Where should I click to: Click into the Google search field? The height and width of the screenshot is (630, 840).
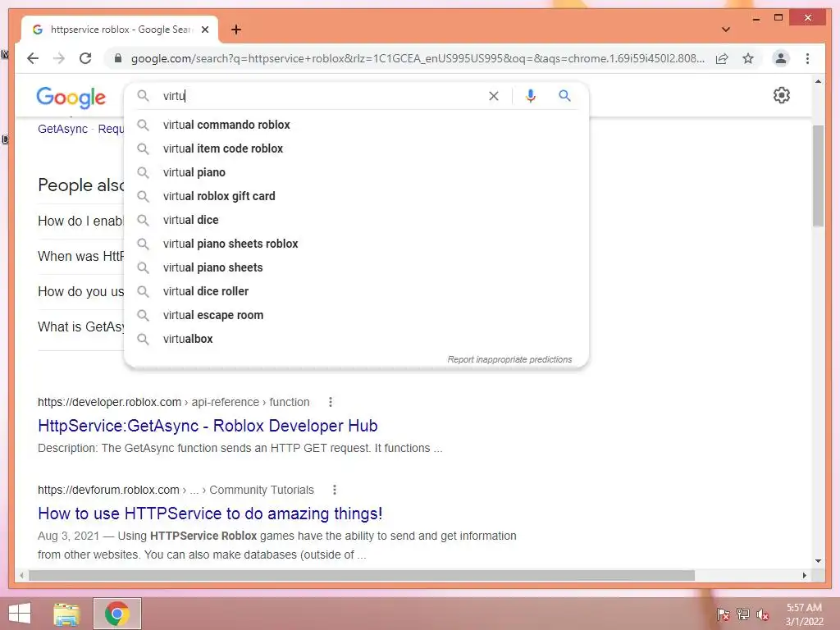coord(322,96)
